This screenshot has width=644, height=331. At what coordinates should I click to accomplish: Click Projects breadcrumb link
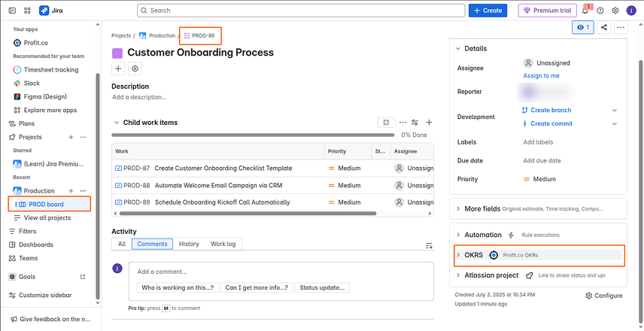(120, 35)
